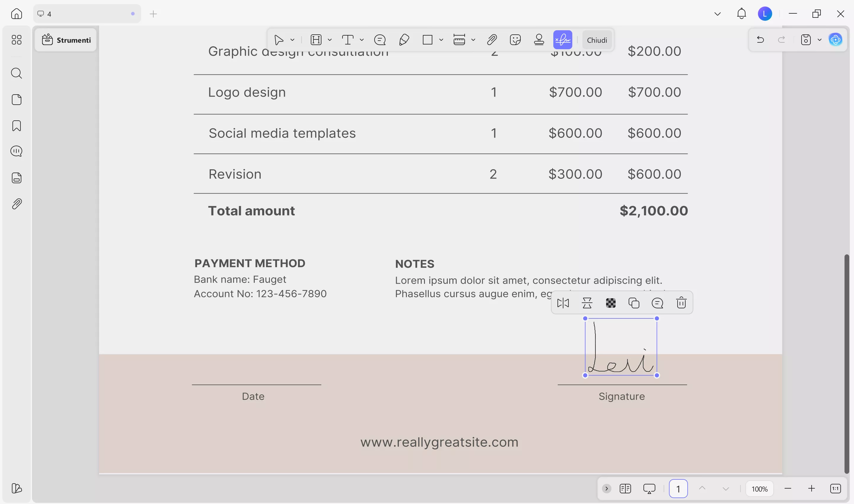854x504 pixels.
Task: Toggle signature transparency with the checkerboard icon
Action: [x=611, y=302]
